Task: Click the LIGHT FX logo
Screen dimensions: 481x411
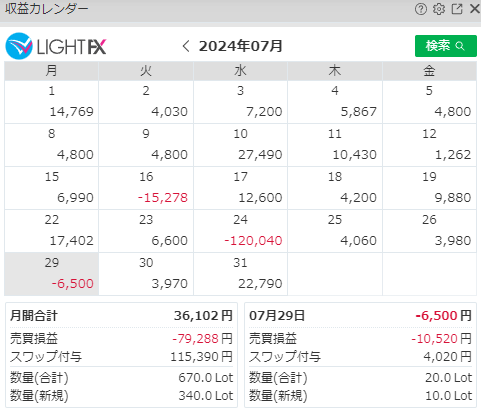Action: click(x=56, y=46)
